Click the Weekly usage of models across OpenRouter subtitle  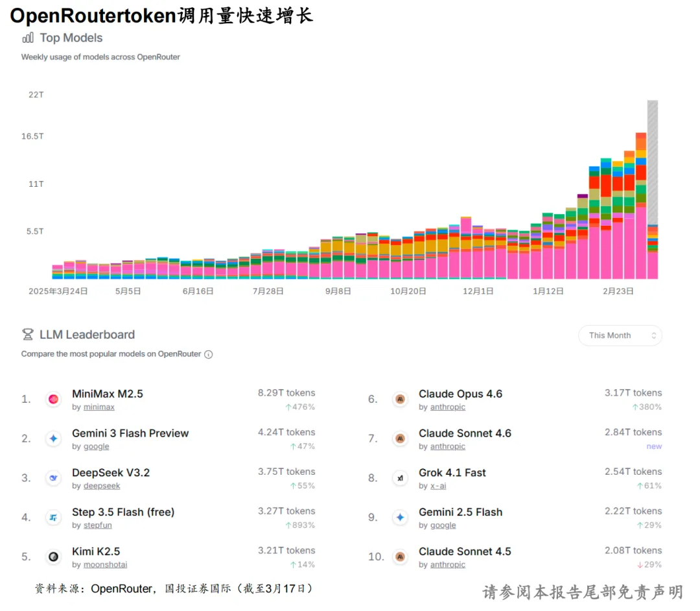point(100,56)
